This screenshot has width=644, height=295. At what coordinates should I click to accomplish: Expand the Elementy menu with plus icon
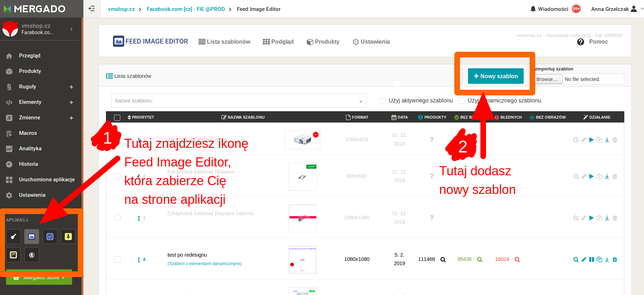click(x=71, y=102)
